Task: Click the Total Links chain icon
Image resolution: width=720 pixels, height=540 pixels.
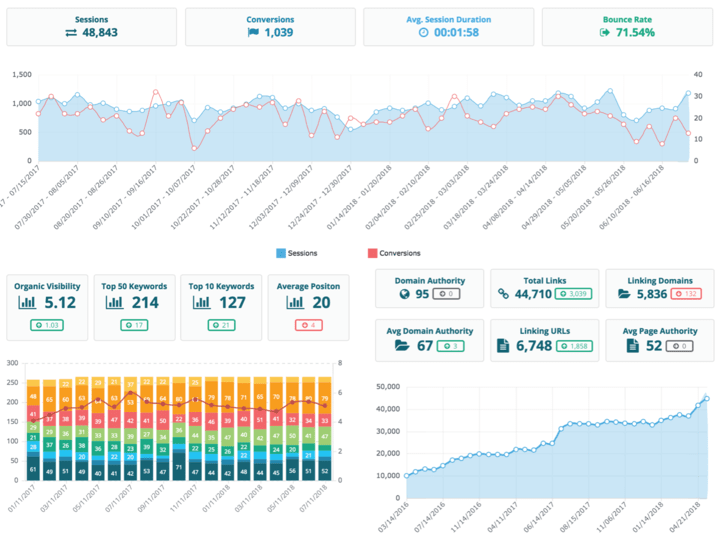Action: [505, 295]
